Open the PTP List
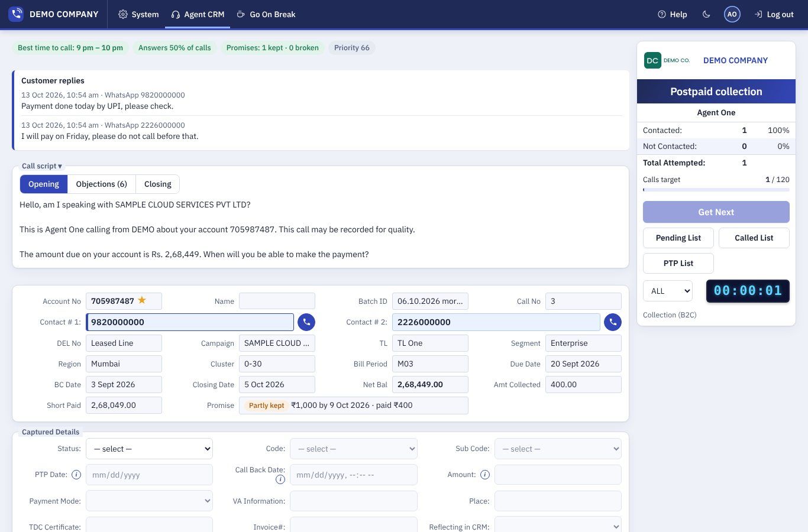The width and height of the screenshot is (808, 532). click(x=678, y=263)
